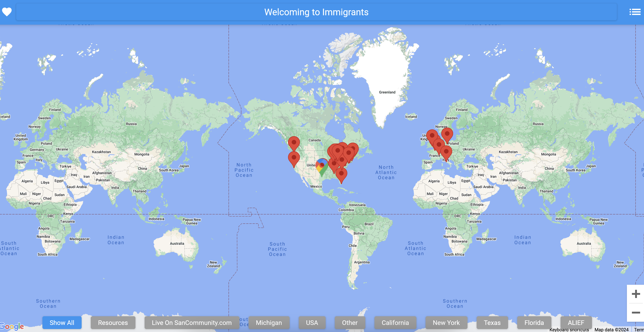Click the Mexico map label
This screenshot has height=332, width=644.
coord(316,186)
